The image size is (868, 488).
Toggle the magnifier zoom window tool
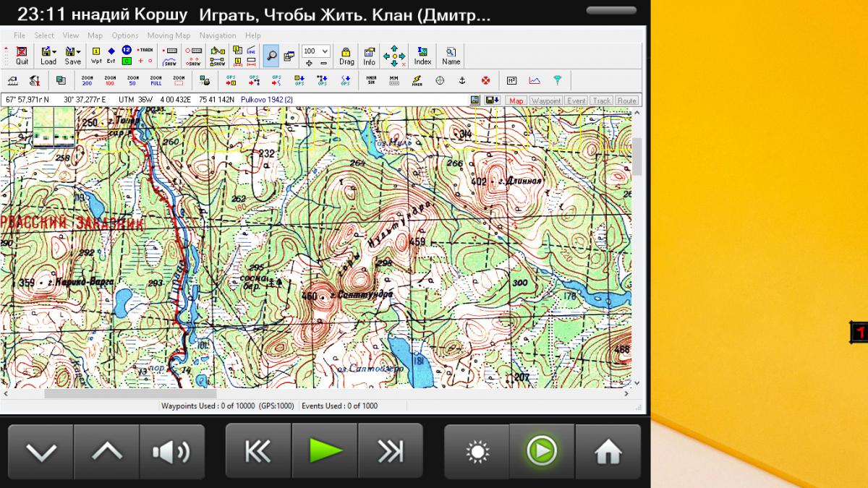271,54
